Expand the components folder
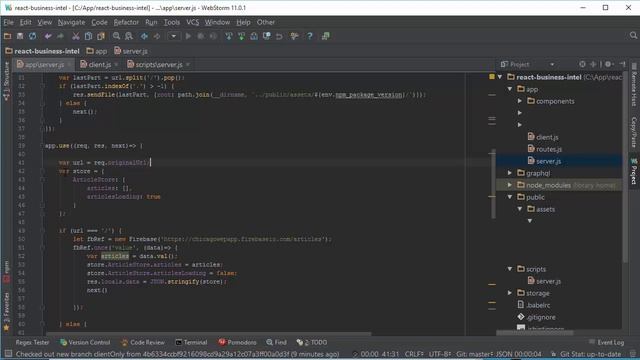Image resolution: width=640 pixels, height=360 pixels. coord(520,101)
